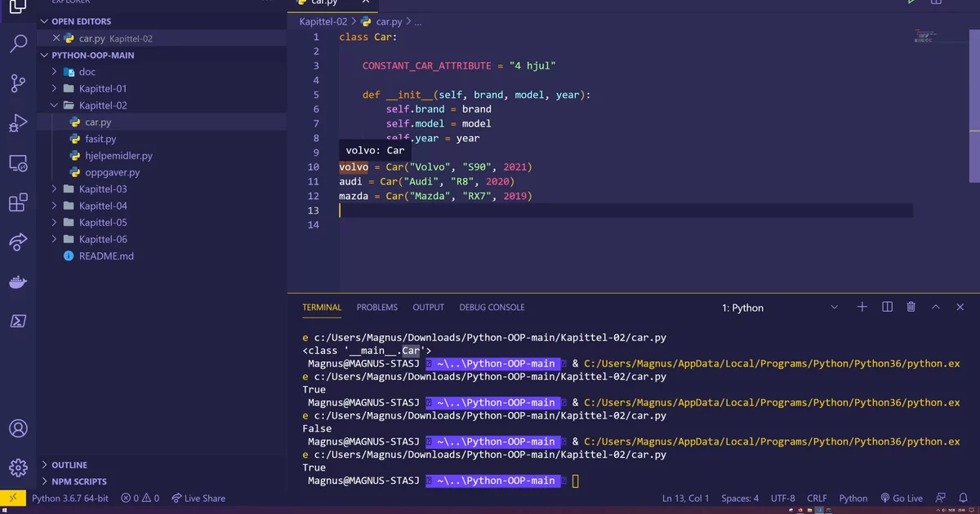Open Run and Debug view

(x=18, y=123)
